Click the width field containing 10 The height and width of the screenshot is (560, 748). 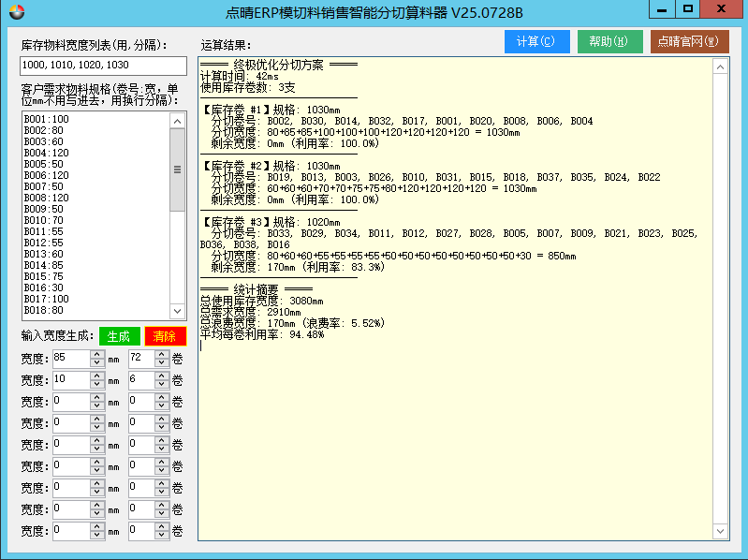[x=71, y=379]
